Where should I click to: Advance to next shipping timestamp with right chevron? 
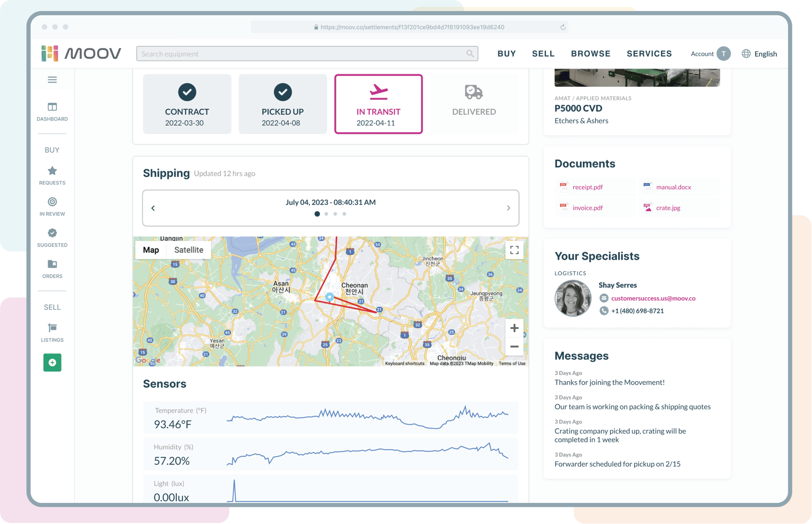[509, 208]
